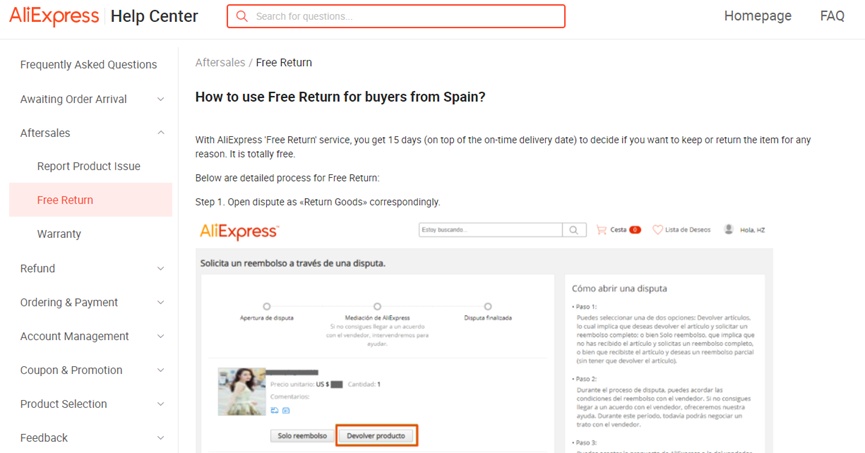The height and width of the screenshot is (453, 865).
Task: Open Frequently Asked Questions in sidebar
Action: 88,65
